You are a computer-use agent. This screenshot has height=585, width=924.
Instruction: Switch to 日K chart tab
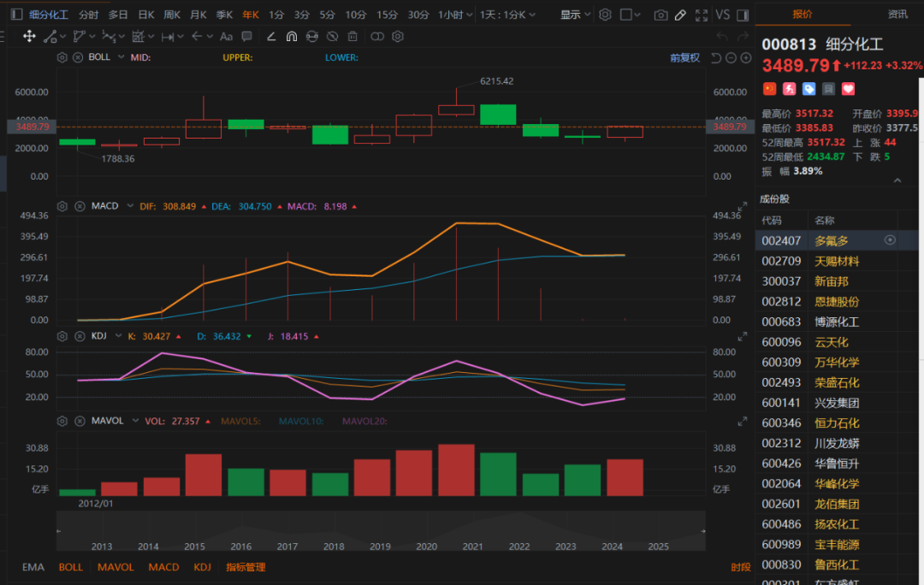[x=145, y=15]
